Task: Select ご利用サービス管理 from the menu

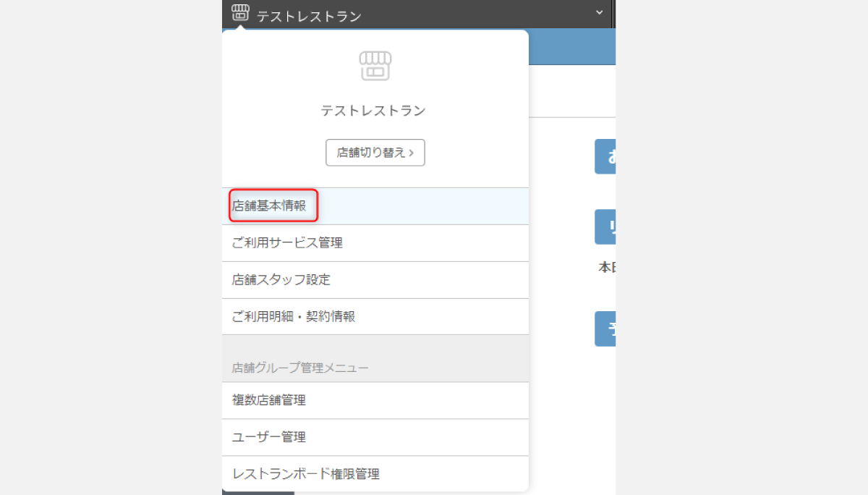Action: 287,243
